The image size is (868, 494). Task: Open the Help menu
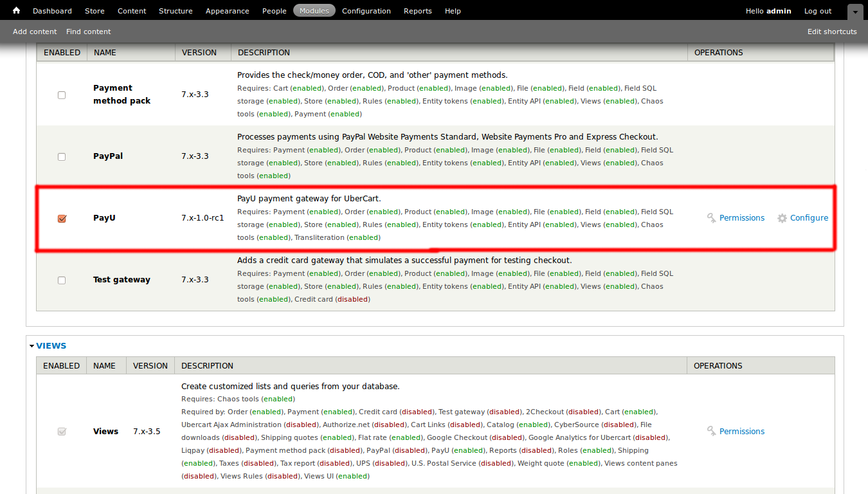pos(453,11)
